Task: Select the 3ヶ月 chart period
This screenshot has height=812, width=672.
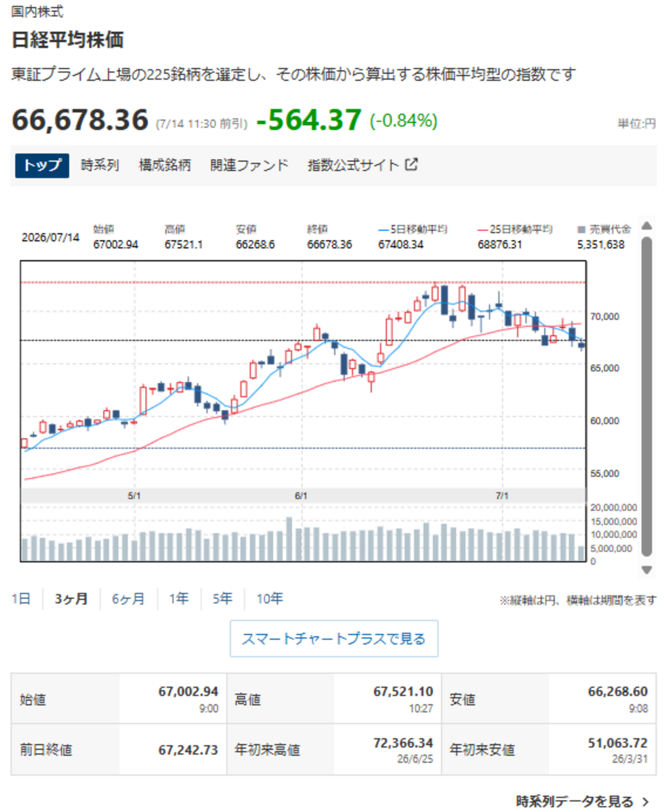Action: pos(71,599)
